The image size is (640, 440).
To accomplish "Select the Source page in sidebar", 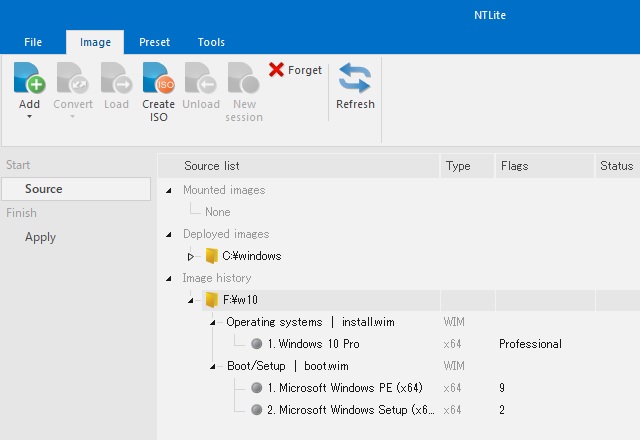I will pyautogui.click(x=76, y=189).
